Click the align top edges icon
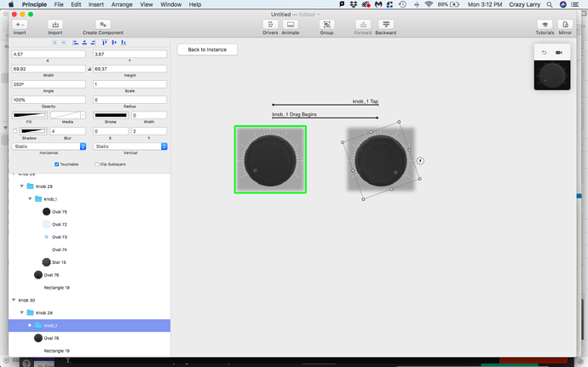588x367 pixels. click(105, 43)
